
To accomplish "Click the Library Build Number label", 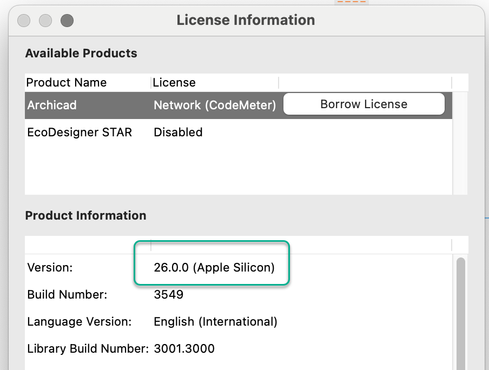I will (x=88, y=349).
